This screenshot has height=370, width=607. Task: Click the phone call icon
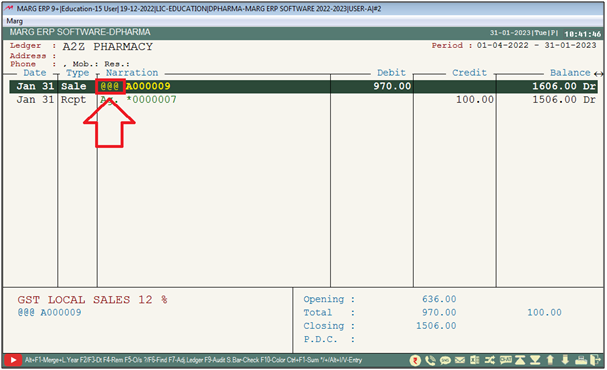coord(430,361)
